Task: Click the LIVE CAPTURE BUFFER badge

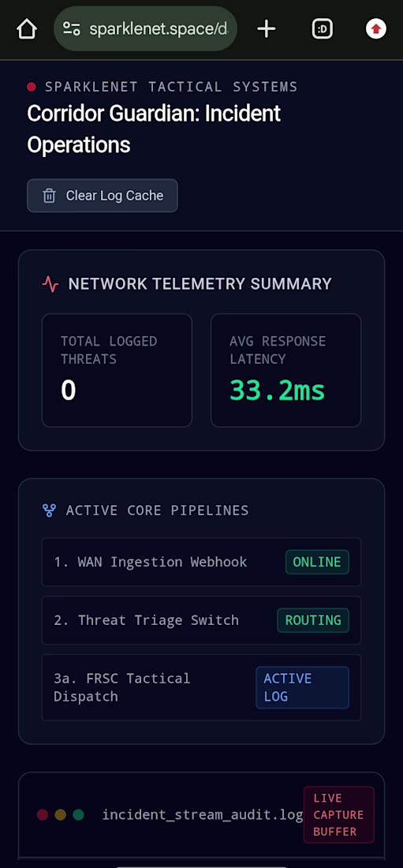Action: click(339, 815)
